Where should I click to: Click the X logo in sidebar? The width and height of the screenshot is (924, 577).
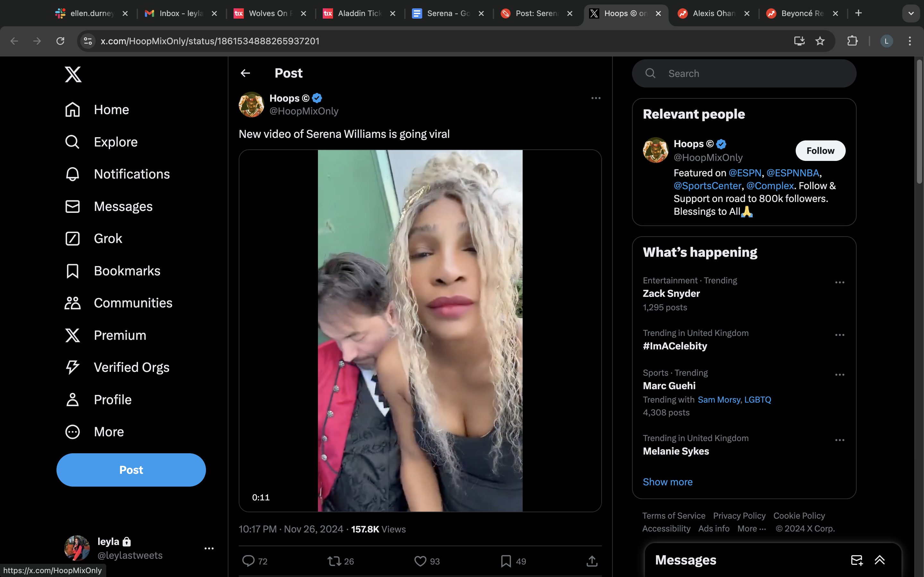click(73, 74)
